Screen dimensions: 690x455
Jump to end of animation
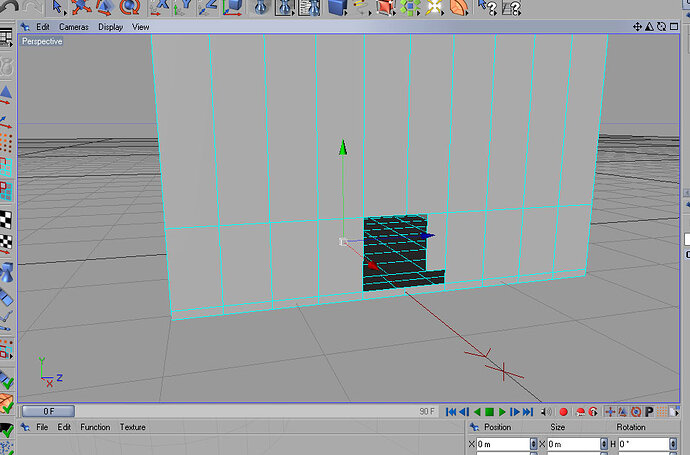[528, 412]
